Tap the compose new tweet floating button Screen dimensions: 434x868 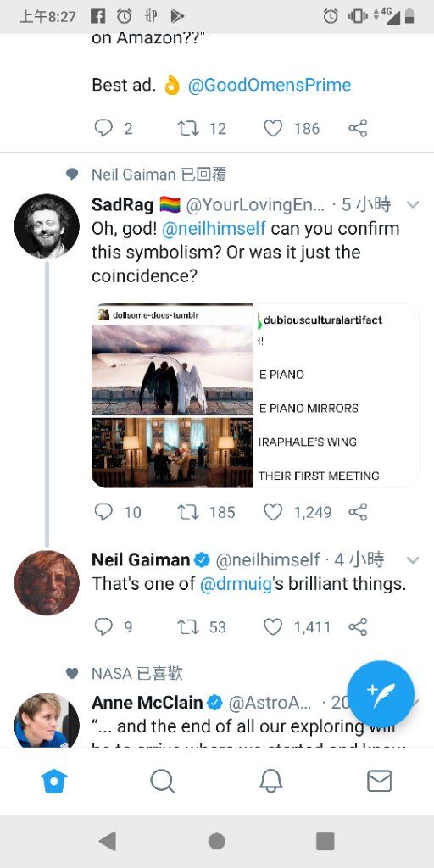pos(381,693)
